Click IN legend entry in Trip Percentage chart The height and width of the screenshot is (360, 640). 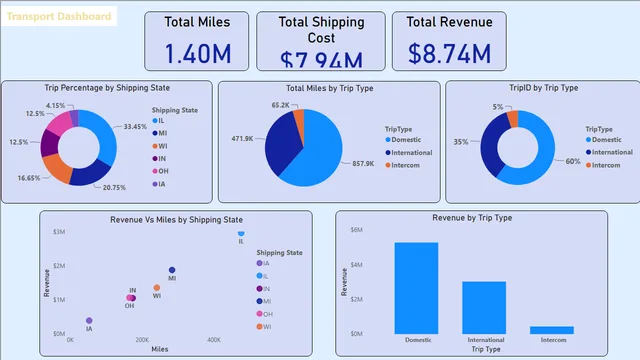tap(159, 159)
